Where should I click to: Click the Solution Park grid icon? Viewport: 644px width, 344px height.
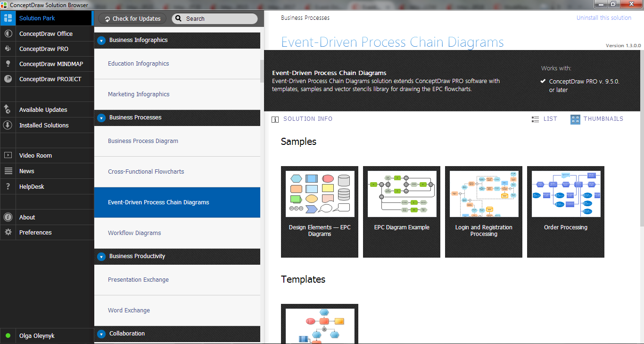coord(8,18)
